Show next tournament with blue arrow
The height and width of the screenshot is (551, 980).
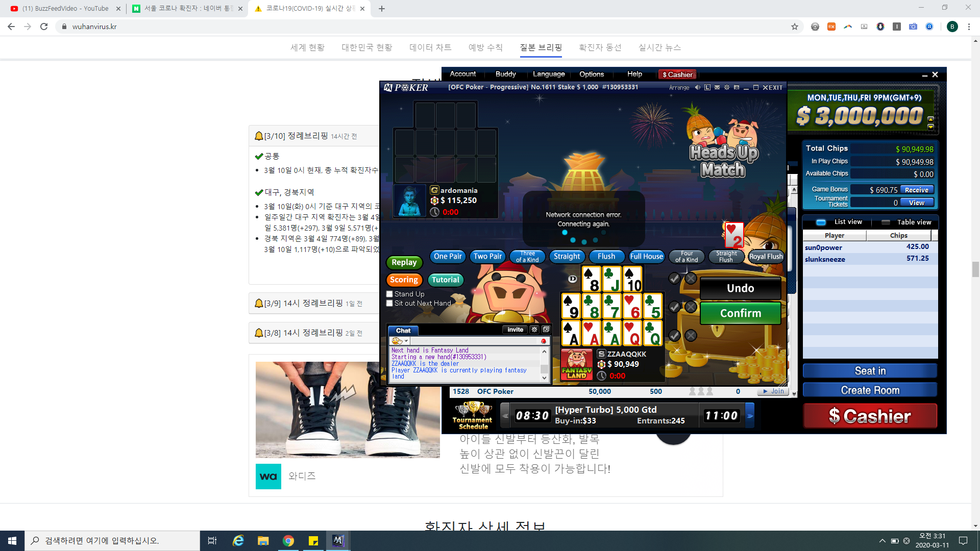[x=750, y=416]
